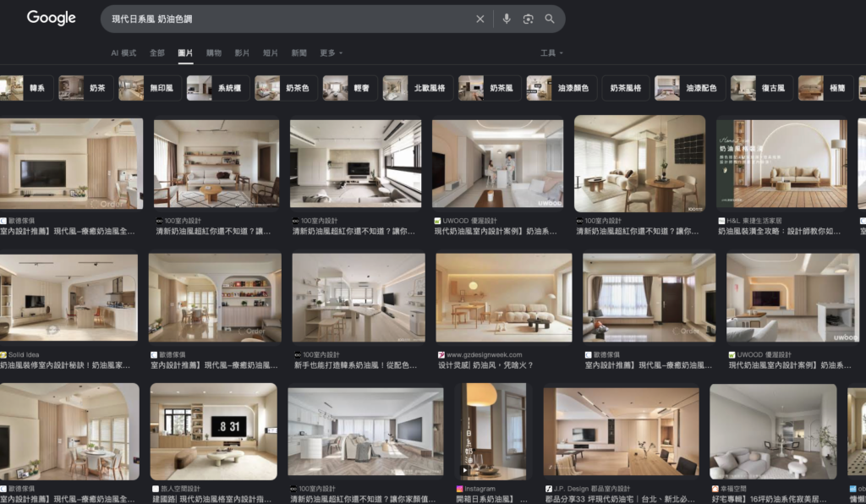866x504 pixels.
Task: Switch to the 短片 tab
Action: pyautogui.click(x=270, y=53)
